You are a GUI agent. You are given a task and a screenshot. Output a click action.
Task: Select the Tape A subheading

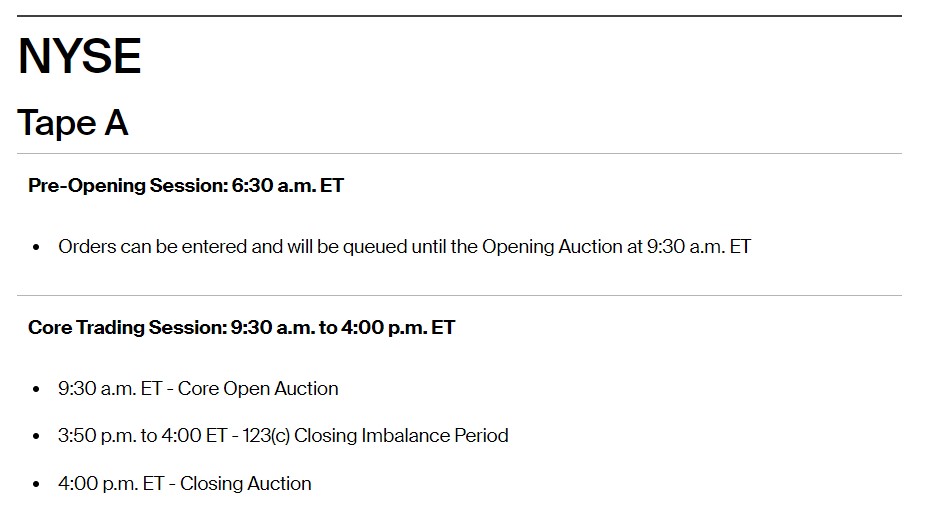click(x=72, y=123)
